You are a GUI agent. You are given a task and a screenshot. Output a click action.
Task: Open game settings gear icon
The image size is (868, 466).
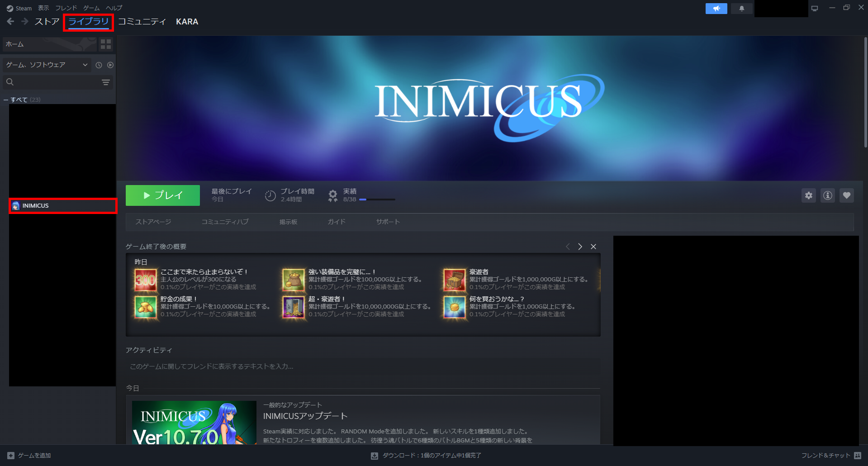(x=809, y=195)
